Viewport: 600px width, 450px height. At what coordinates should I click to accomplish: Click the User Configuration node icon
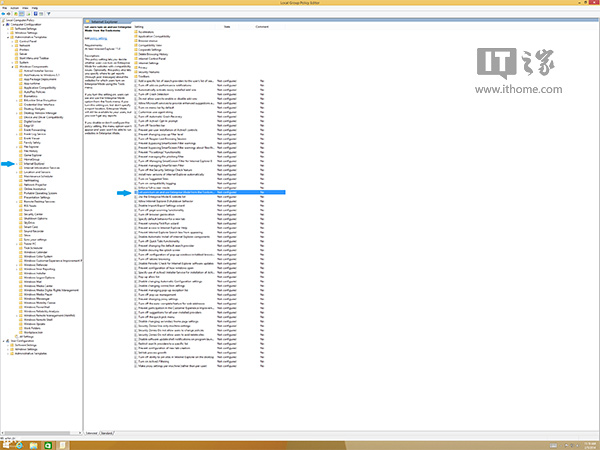[x=8, y=341]
